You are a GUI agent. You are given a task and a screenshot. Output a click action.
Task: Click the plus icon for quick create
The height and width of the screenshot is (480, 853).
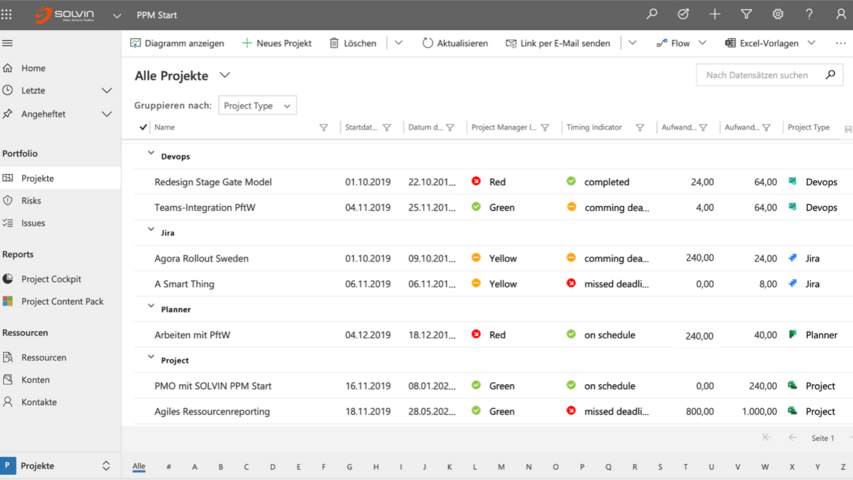pos(714,15)
